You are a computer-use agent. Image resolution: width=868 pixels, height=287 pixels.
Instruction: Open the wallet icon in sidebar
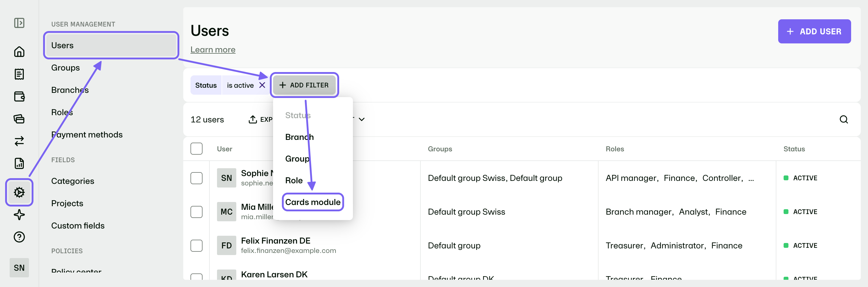(19, 96)
